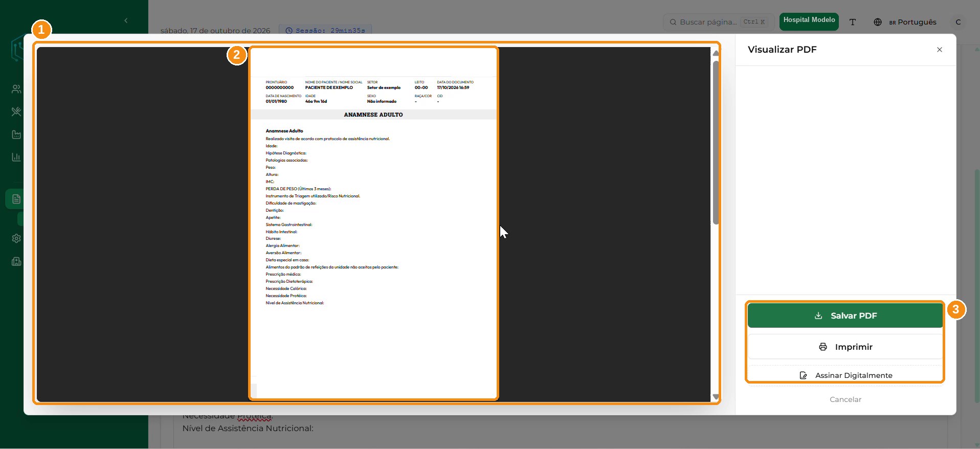Open the hospital building sidebar icon
The width and height of the screenshot is (980, 449).
pyautogui.click(x=16, y=261)
